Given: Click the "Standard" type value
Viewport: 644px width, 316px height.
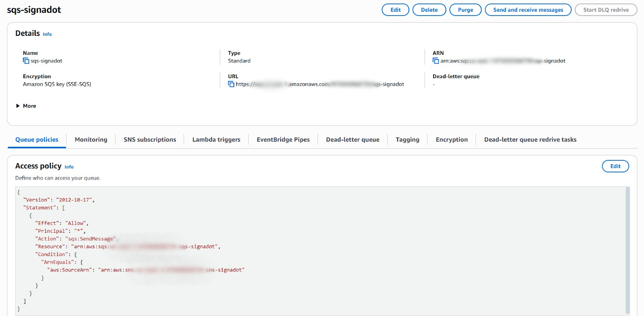Looking at the screenshot, I should point(239,61).
